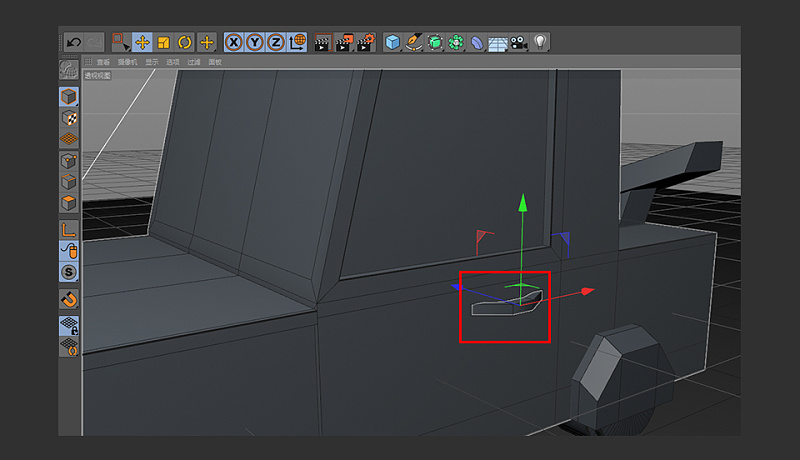Toggle the Z axis lock
Image resolution: width=800 pixels, height=460 pixels.
tap(276, 42)
